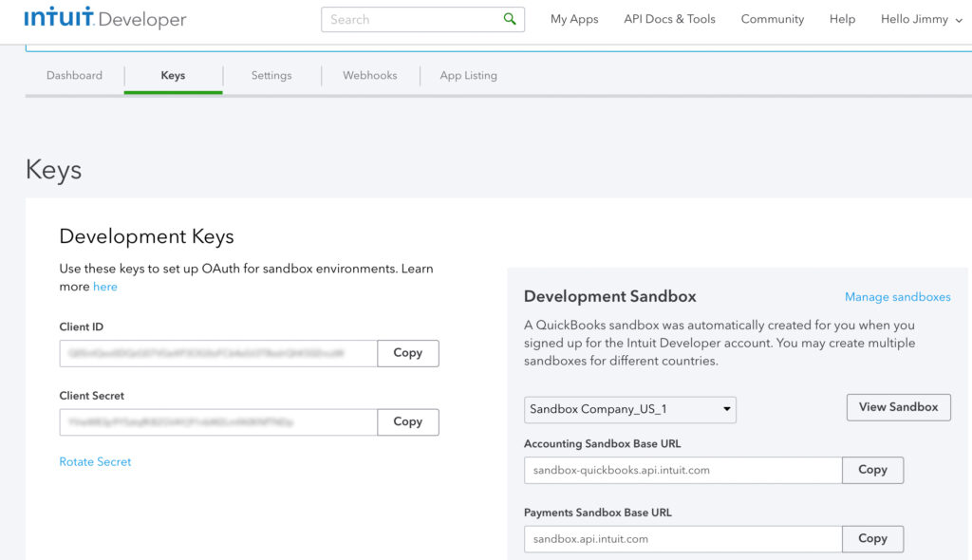Switch to the Settings tab

[271, 76]
